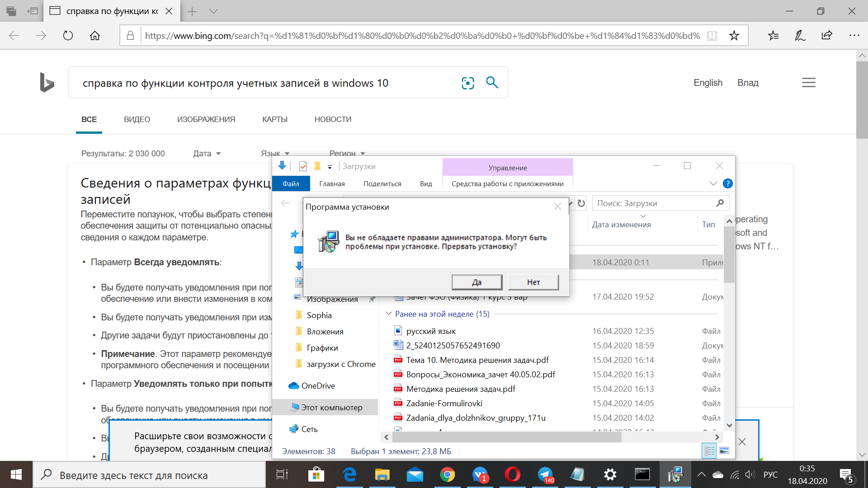
Task: Expand the Этот компьютер tree item
Action: (x=285, y=408)
